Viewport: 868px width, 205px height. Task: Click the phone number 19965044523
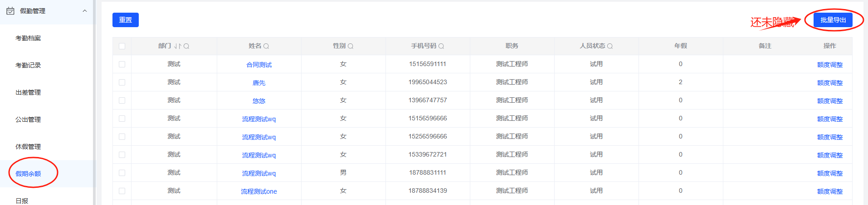click(x=428, y=82)
